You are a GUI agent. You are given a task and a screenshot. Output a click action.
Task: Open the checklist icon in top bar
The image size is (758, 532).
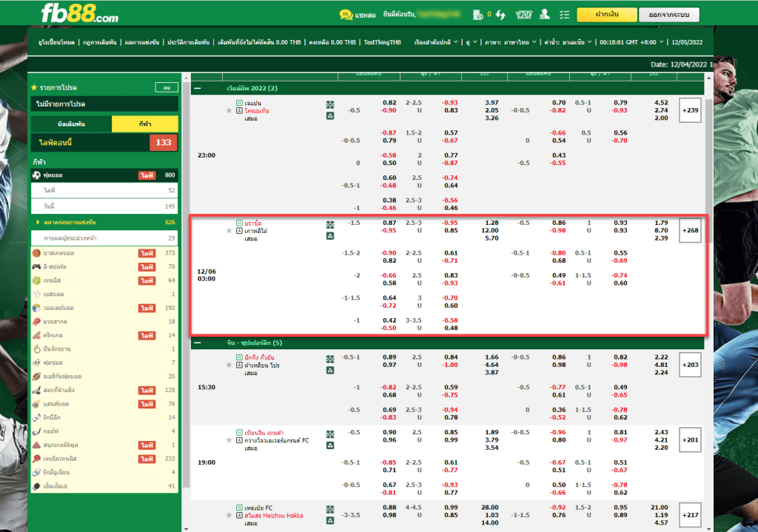[565, 14]
